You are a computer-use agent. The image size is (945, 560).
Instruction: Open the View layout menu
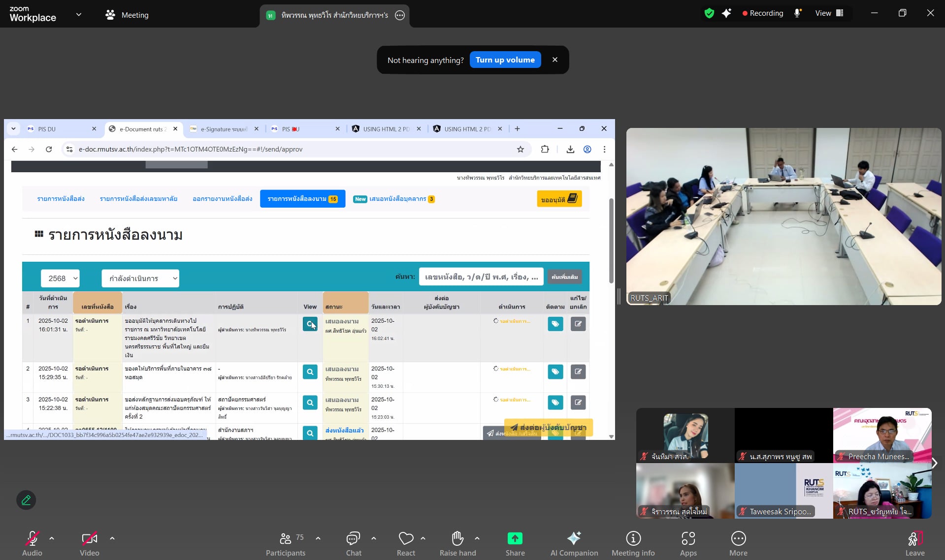(829, 13)
